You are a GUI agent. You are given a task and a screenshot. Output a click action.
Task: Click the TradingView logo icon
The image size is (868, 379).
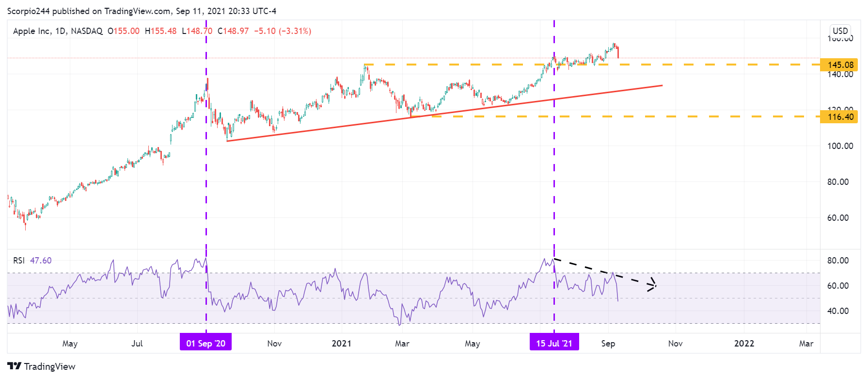(x=14, y=366)
